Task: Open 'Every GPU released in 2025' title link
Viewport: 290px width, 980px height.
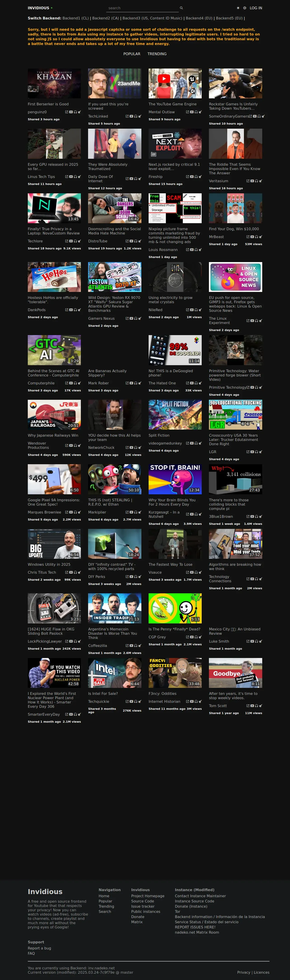Action: pyautogui.click(x=53, y=167)
